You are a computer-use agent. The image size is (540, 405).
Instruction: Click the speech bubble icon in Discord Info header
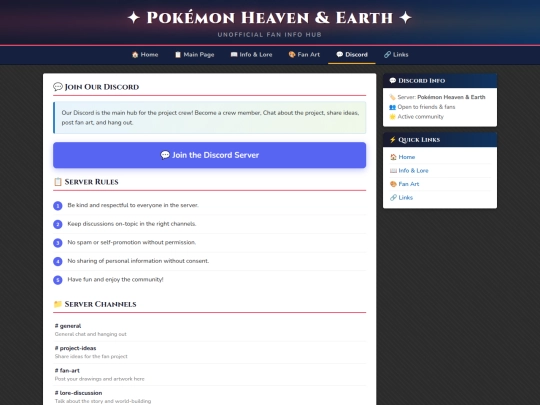click(x=393, y=81)
